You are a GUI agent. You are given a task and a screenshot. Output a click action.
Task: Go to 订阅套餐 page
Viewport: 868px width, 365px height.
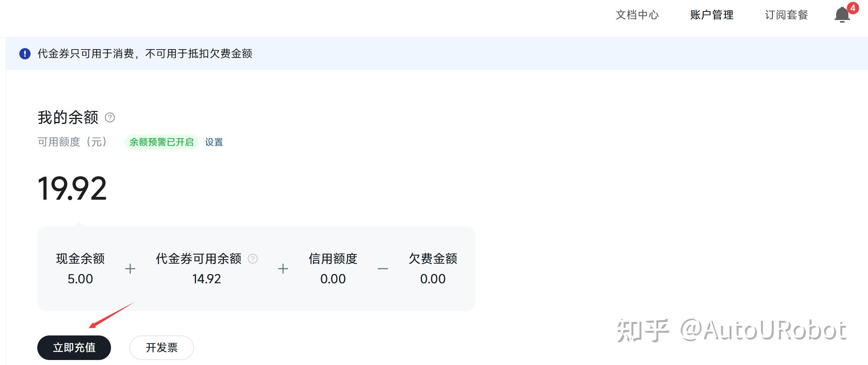pos(786,15)
